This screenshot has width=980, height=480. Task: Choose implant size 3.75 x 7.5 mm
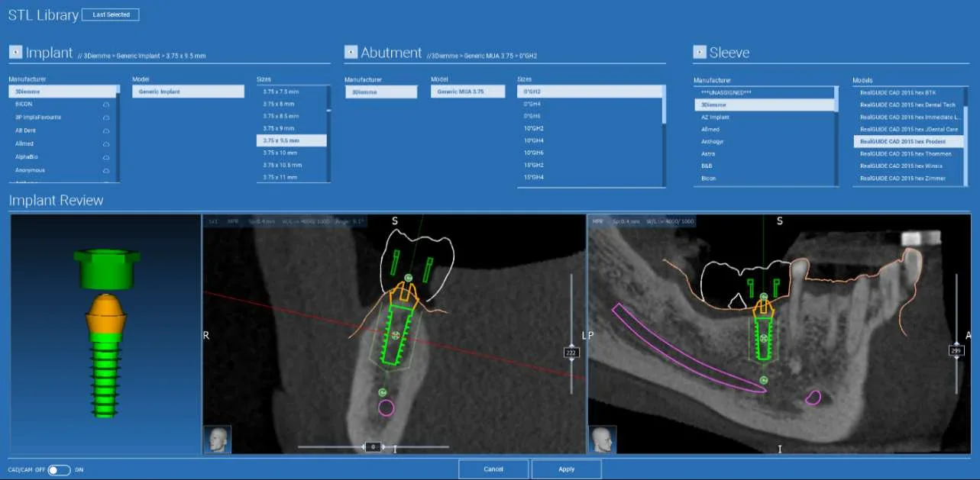[x=291, y=92]
